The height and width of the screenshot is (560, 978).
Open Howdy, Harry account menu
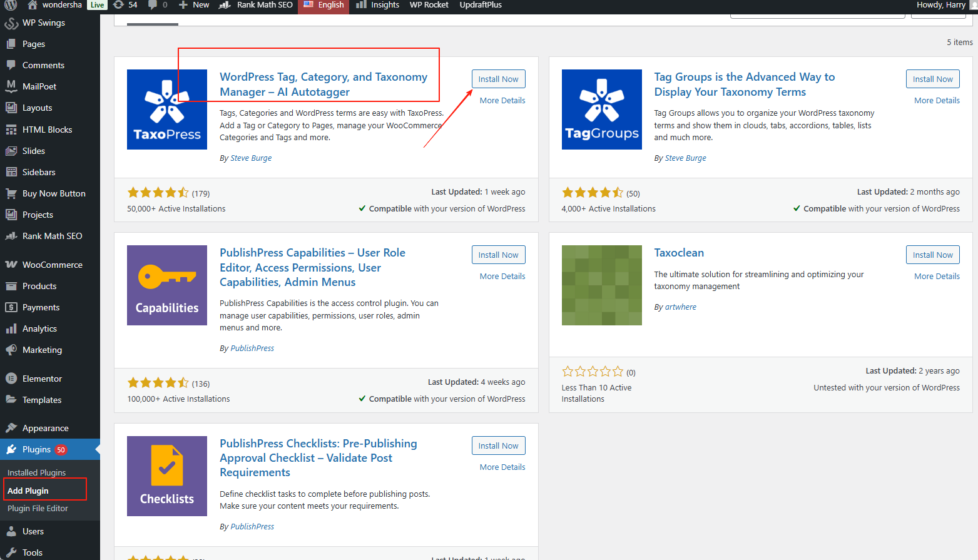click(x=940, y=5)
